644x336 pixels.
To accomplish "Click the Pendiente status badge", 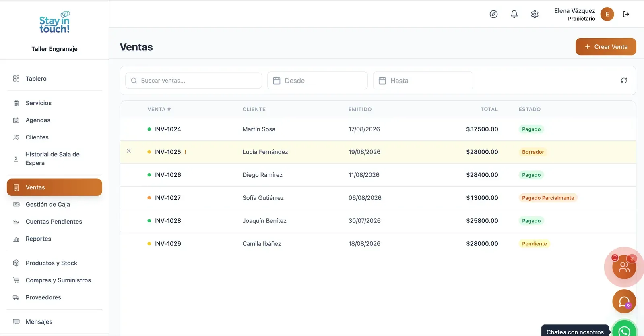I will 535,244.
